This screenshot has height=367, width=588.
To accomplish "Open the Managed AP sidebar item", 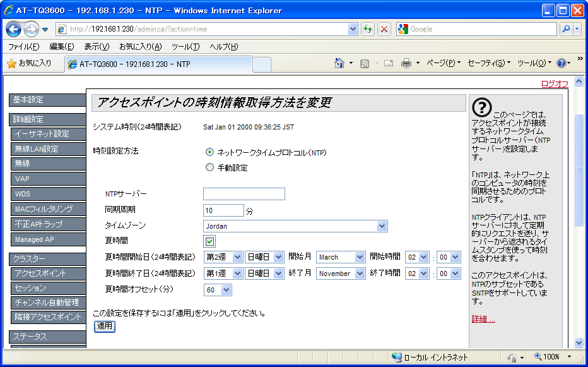I will [x=49, y=239].
